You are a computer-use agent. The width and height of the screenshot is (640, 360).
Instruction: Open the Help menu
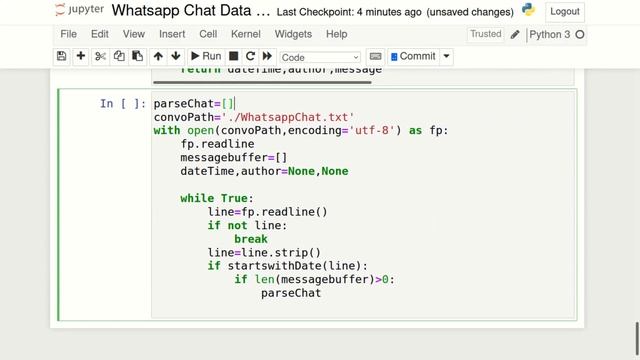[x=337, y=34]
